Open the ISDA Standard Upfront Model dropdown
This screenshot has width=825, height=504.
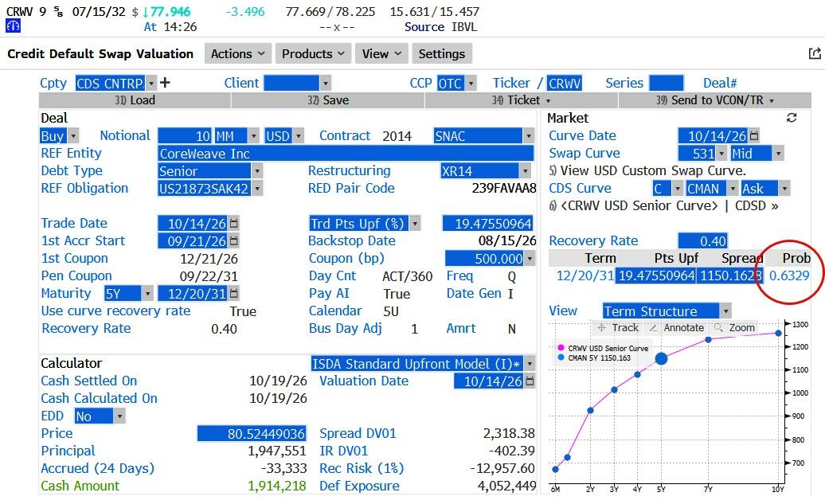pyautogui.click(x=530, y=364)
